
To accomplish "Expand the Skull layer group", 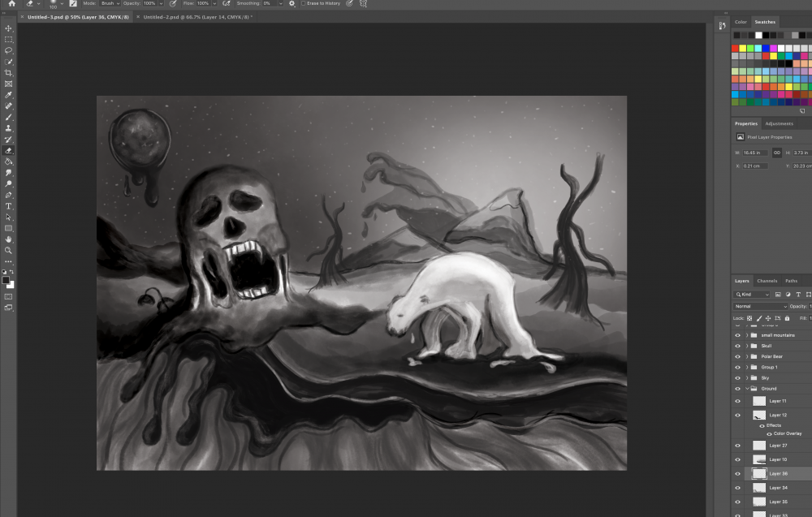I will point(746,346).
